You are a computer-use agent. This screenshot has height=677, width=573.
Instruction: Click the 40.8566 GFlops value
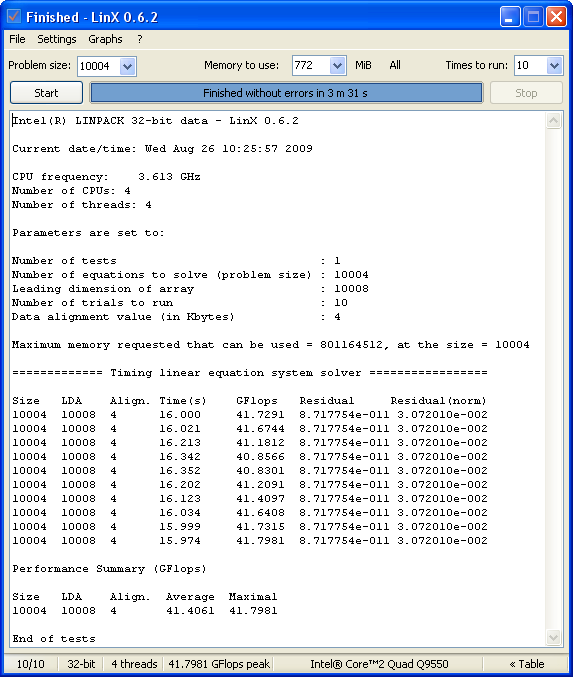click(260, 456)
